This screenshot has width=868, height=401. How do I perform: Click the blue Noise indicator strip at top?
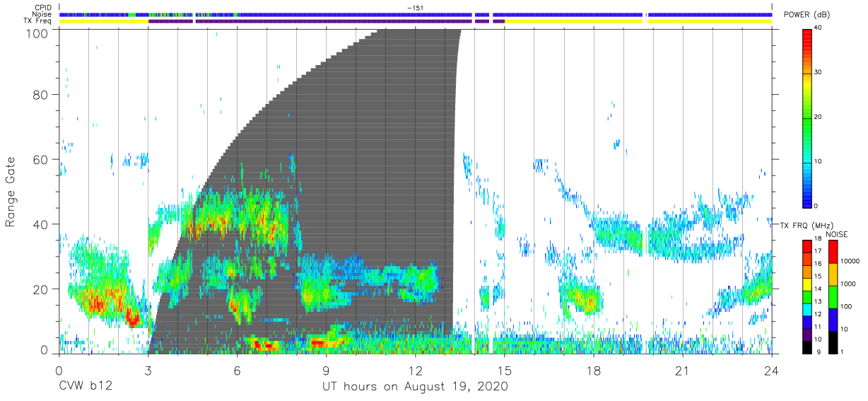(417, 14)
